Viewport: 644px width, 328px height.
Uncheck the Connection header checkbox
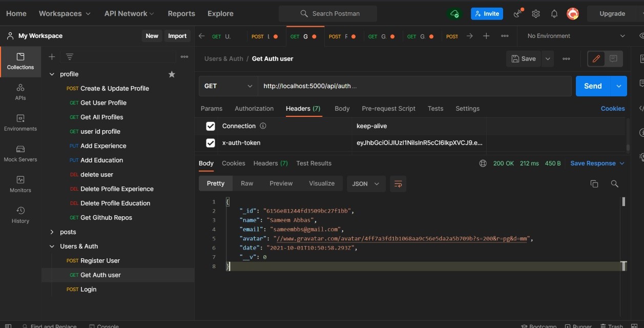[x=211, y=126]
